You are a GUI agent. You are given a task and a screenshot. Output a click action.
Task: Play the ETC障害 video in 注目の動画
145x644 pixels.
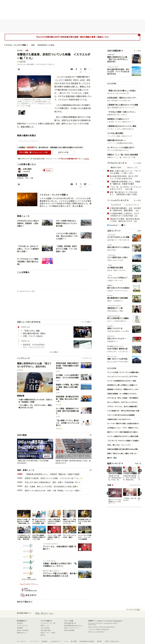(73, 449)
